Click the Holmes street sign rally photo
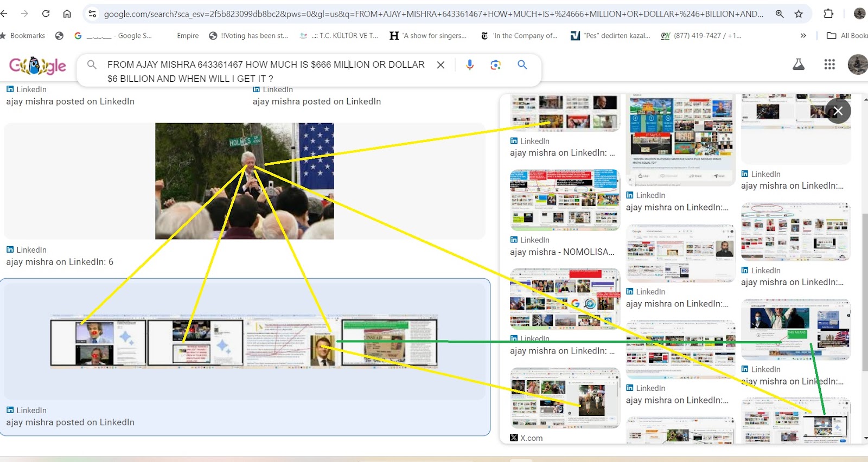This screenshot has width=868, height=462. (244, 181)
